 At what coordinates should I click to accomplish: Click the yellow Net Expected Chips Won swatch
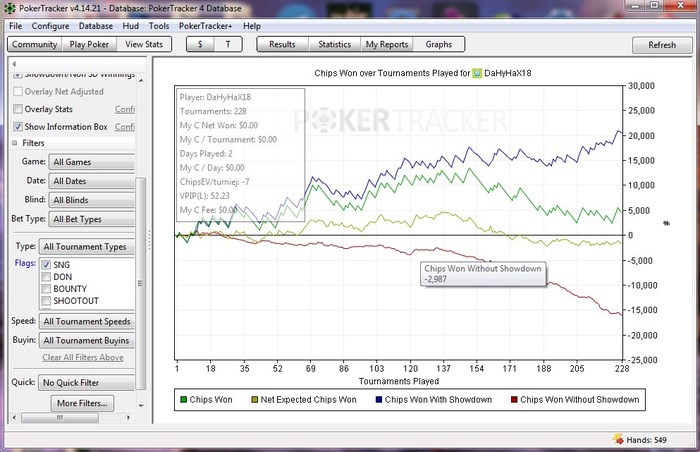click(254, 399)
